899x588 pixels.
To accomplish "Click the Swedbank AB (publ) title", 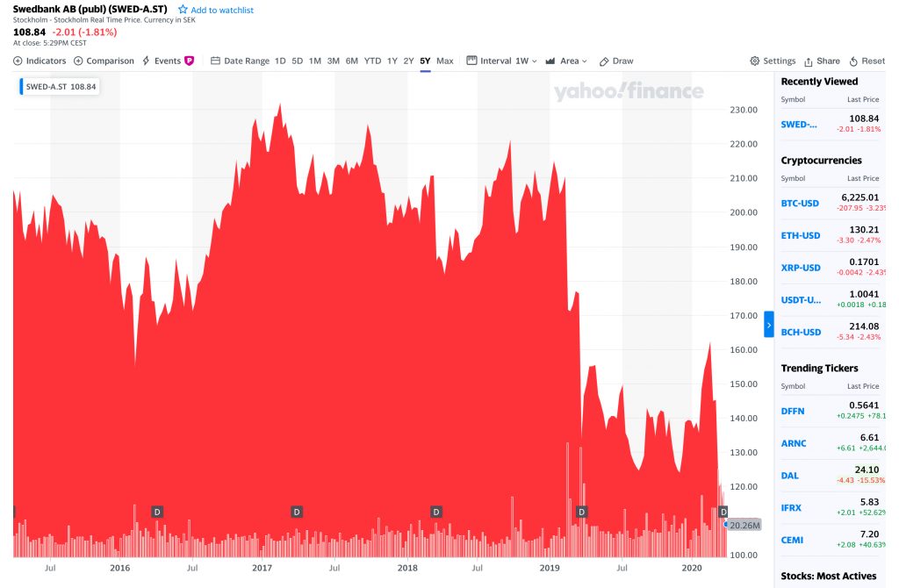I will tap(90, 9).
